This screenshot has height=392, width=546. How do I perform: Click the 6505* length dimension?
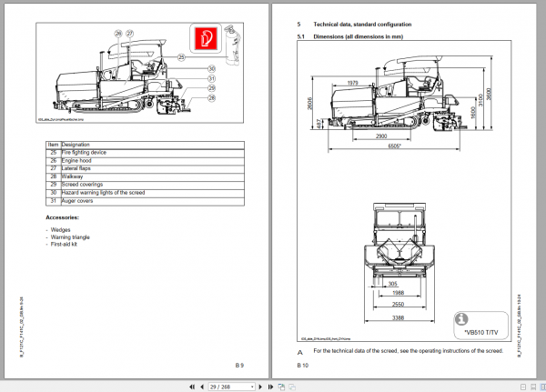tap(394, 146)
